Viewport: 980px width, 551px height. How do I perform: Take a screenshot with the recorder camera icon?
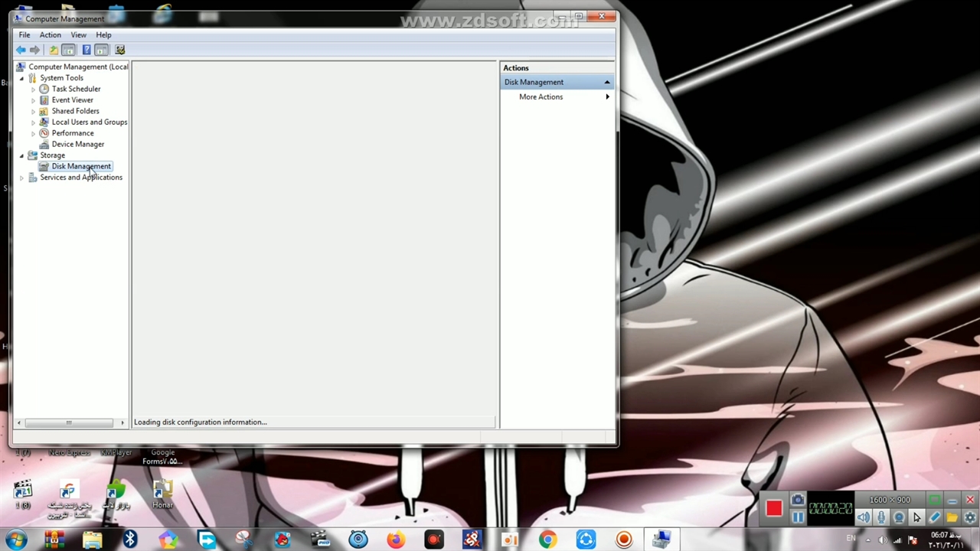point(798,500)
